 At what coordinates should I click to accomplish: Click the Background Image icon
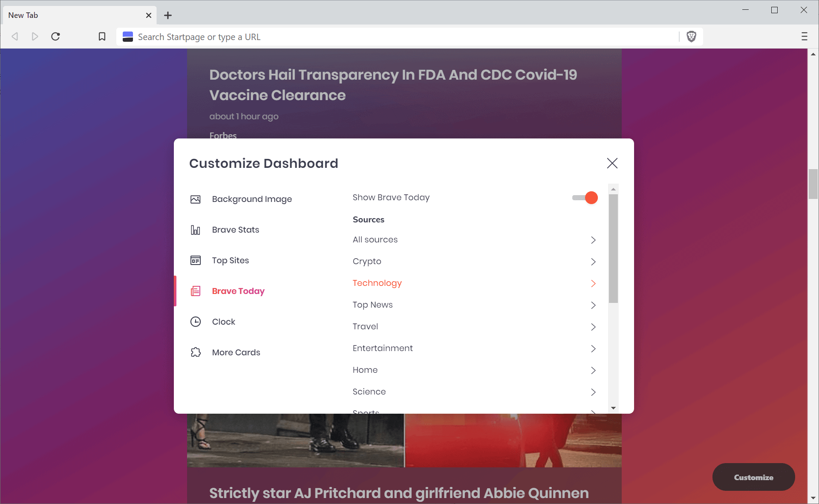point(196,199)
